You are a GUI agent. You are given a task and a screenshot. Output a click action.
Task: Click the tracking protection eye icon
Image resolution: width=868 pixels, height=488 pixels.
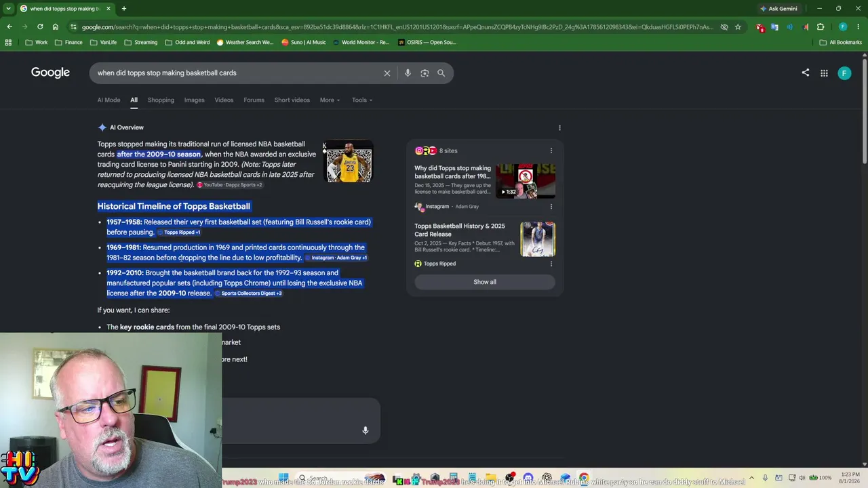coord(724,27)
